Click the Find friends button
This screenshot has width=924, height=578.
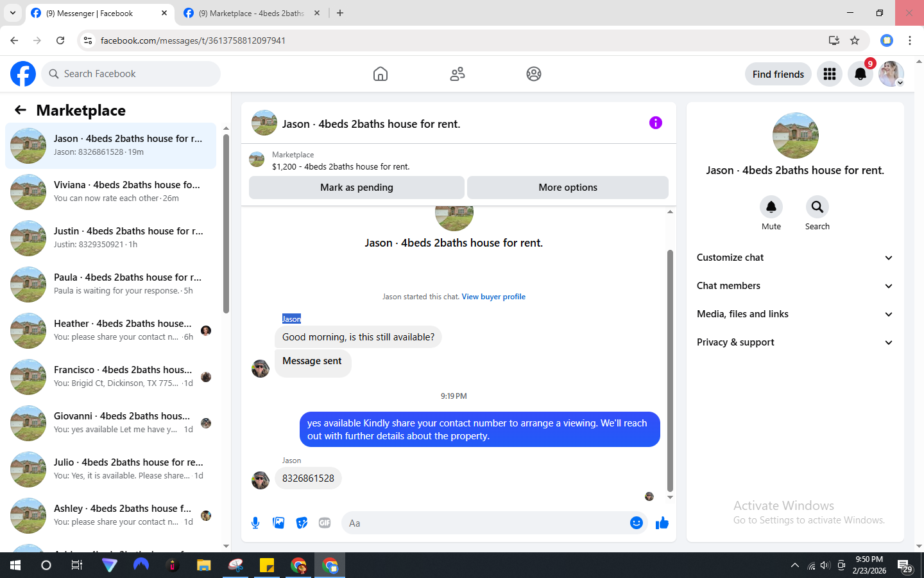(778, 74)
